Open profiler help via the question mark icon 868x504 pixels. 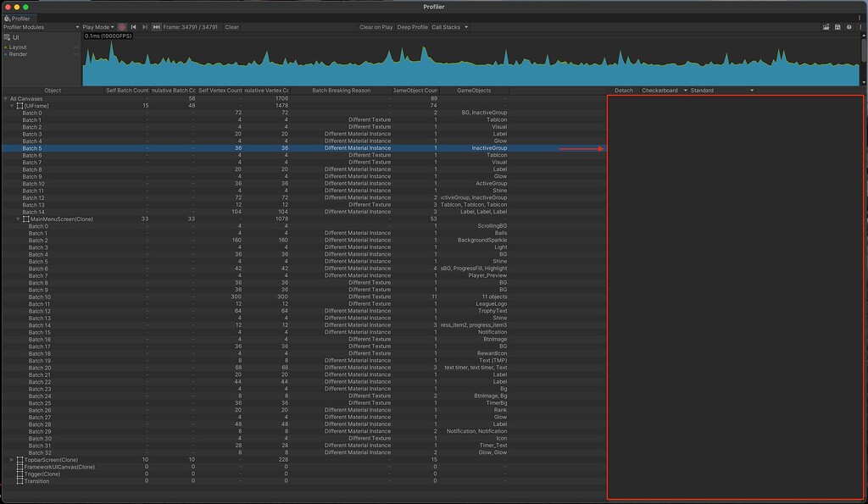pyautogui.click(x=849, y=26)
